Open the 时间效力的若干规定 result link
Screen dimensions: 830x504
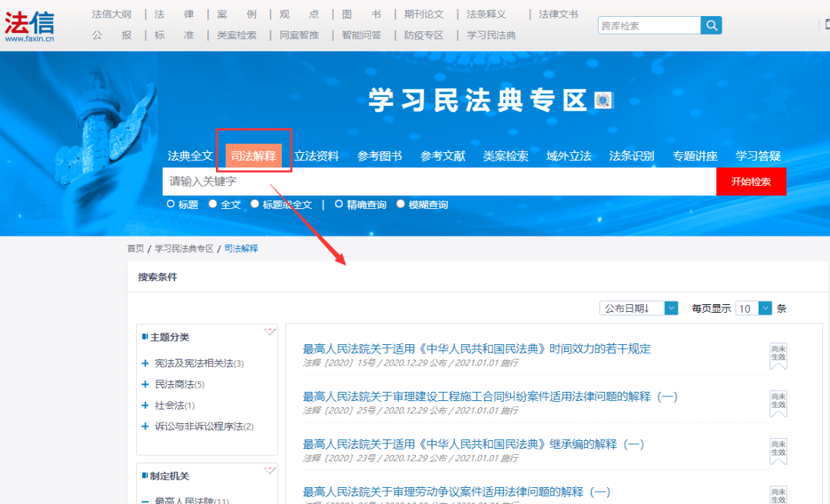(476, 349)
